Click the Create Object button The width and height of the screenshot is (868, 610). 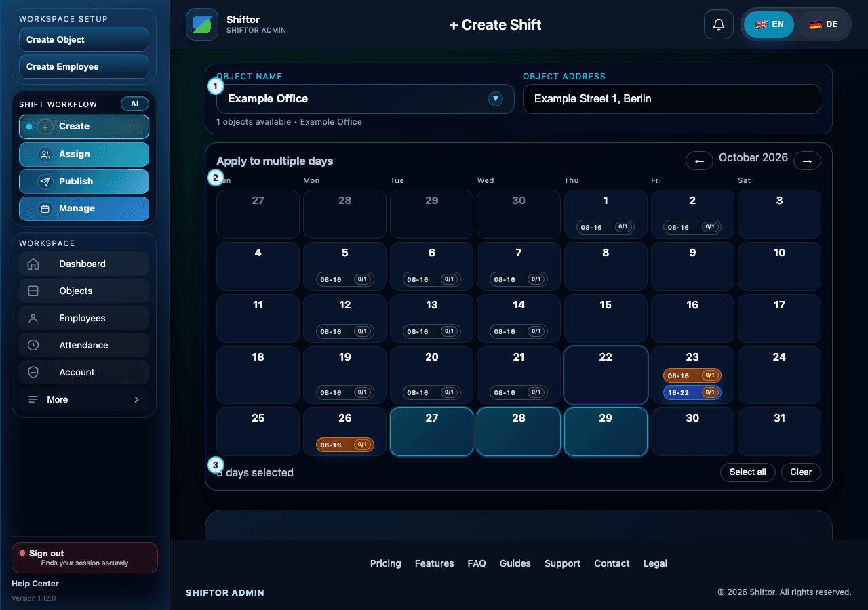coord(84,39)
